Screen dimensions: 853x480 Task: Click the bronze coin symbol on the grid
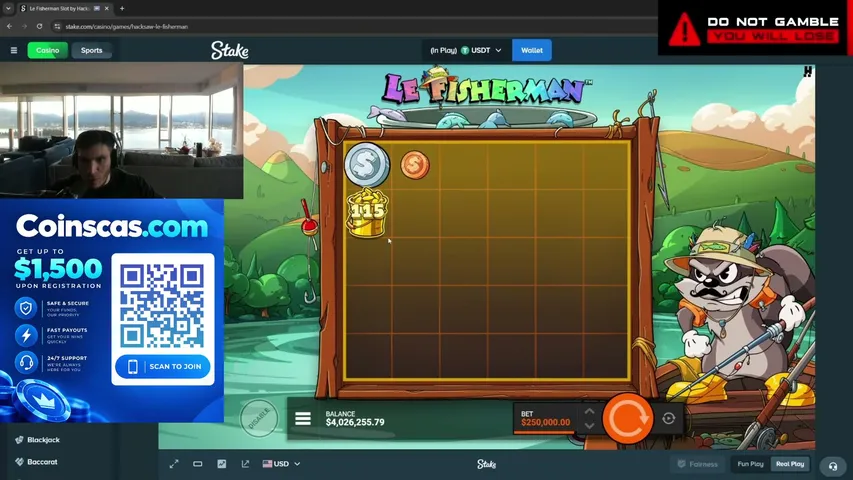(415, 165)
